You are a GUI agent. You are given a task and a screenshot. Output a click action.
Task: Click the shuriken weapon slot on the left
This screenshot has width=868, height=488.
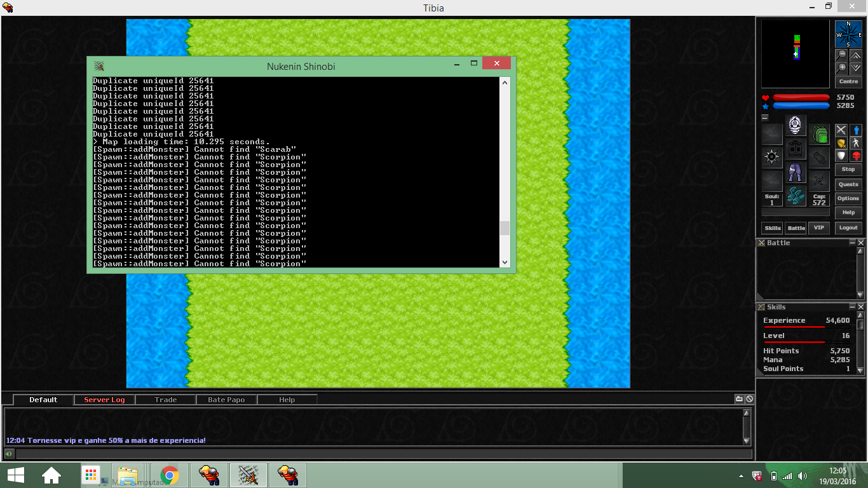click(772, 158)
